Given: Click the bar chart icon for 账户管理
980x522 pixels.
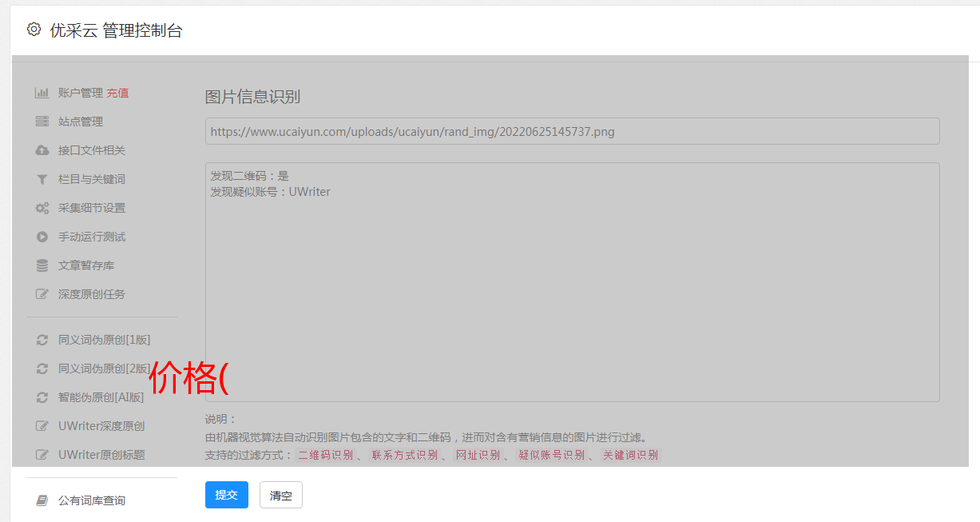Looking at the screenshot, I should click(42, 93).
